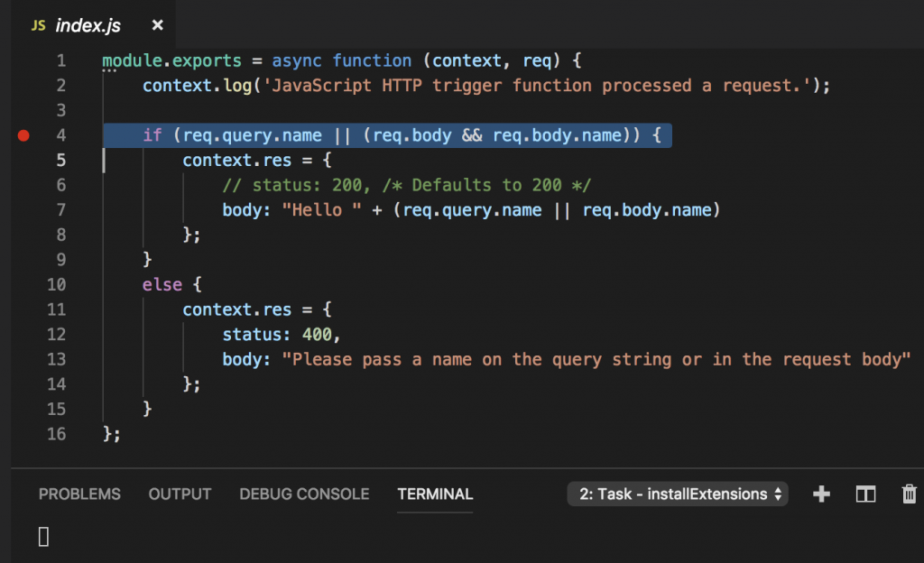The image size is (924, 563).
Task: Switch to the TERMINAL panel tab
Action: 434,494
